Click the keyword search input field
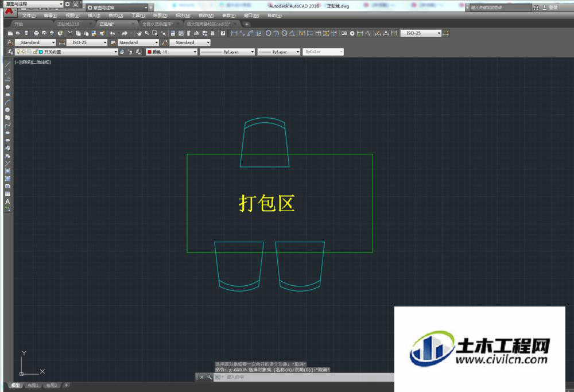574x392 pixels. (x=500, y=7)
